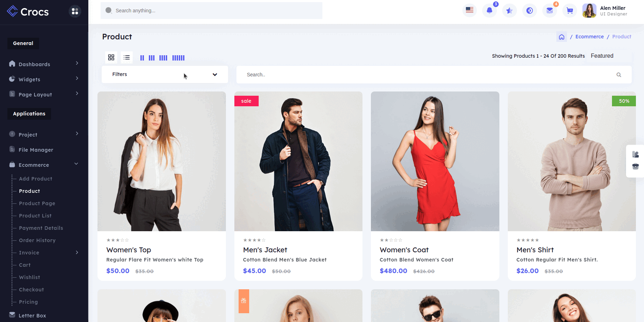Click the home breadcrumb icon
Viewport: 644px width, 322px height.
coord(561,37)
